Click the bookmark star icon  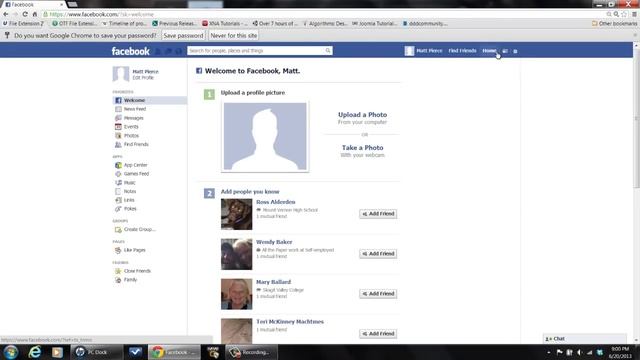tap(624, 14)
